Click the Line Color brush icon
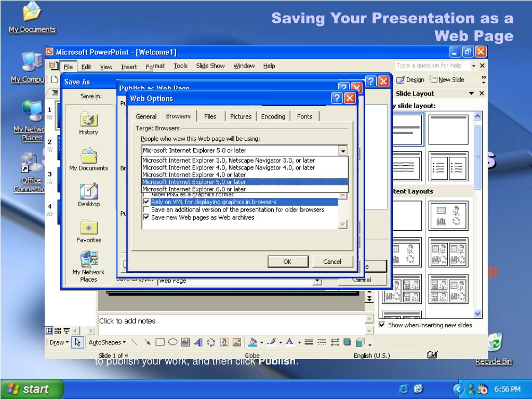This screenshot has width=532, height=399. pos(271,342)
